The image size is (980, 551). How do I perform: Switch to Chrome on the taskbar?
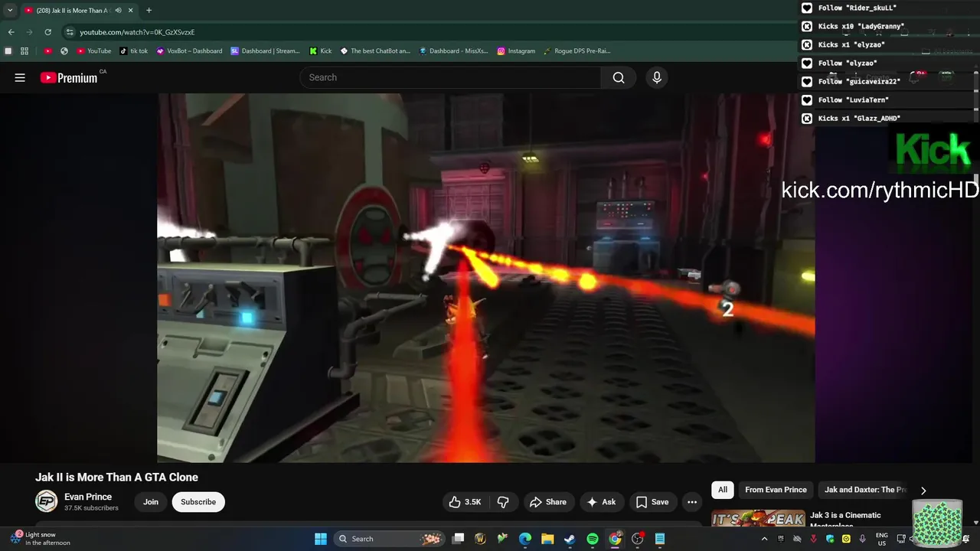(615, 539)
